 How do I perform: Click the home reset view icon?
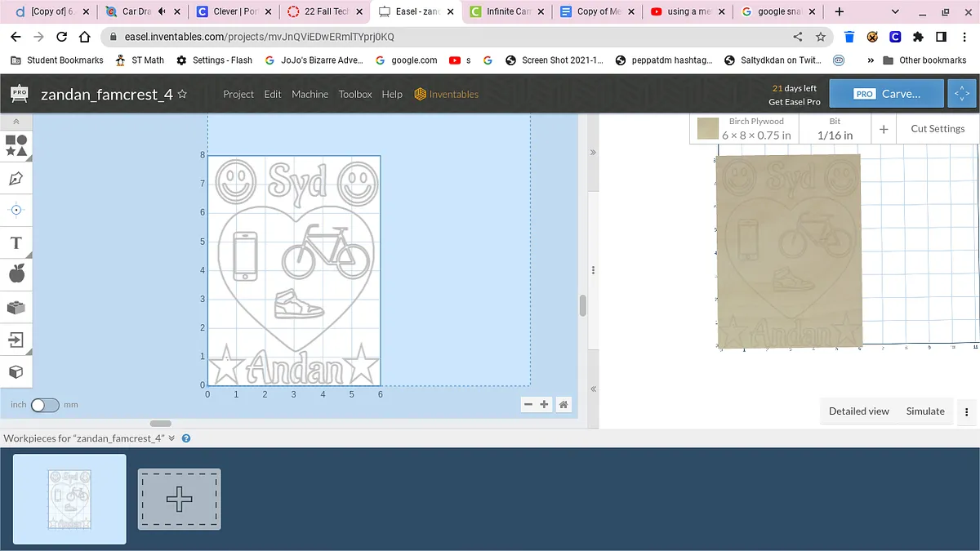(x=563, y=404)
